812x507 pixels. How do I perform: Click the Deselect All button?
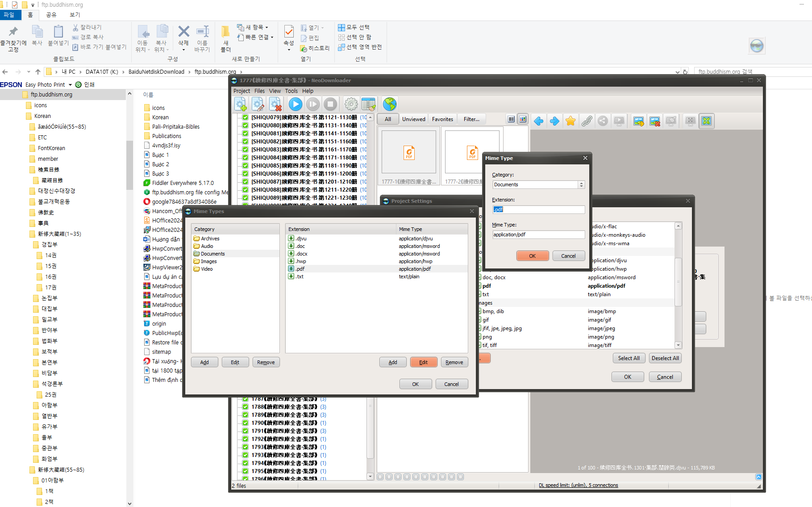coord(665,358)
